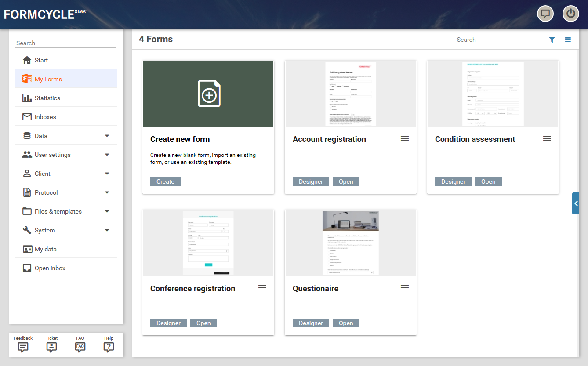The height and width of the screenshot is (366, 588).
Task: Click the Conference registration form thumbnail
Action: pos(208,243)
